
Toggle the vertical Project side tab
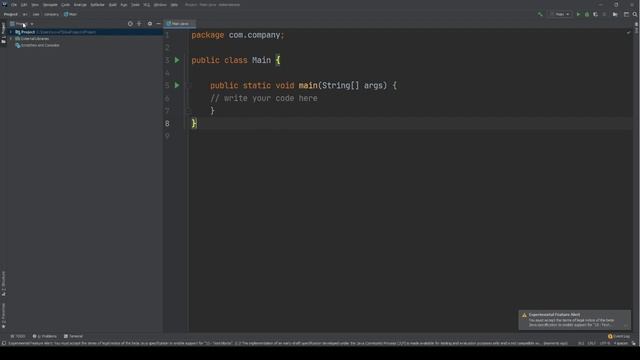coord(3,33)
